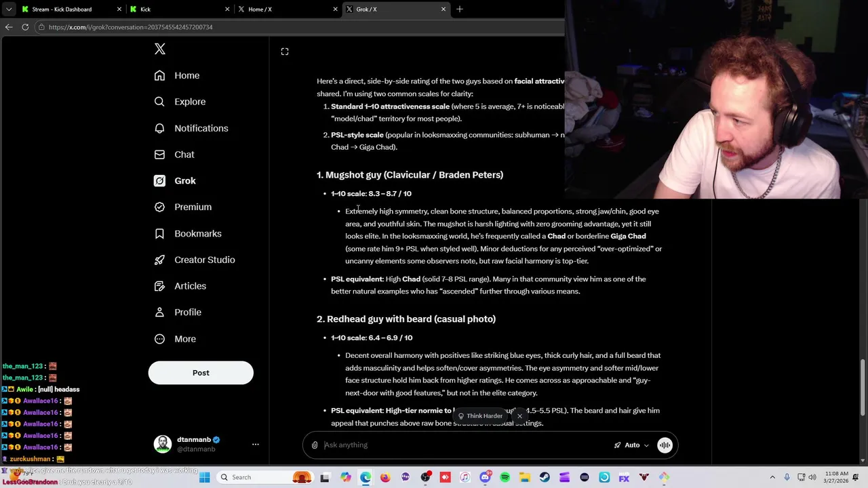Expand Grok conversation to fullscreen
The image size is (868, 488).
285,52
